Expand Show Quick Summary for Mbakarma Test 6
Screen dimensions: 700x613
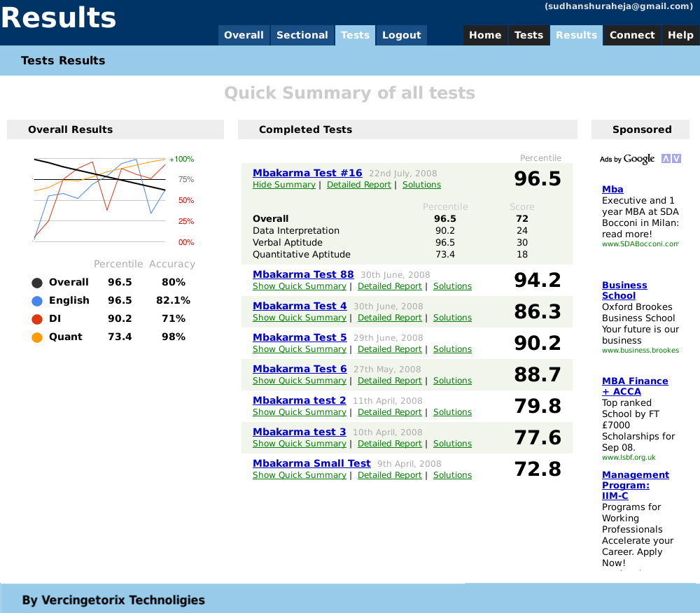[x=300, y=381]
